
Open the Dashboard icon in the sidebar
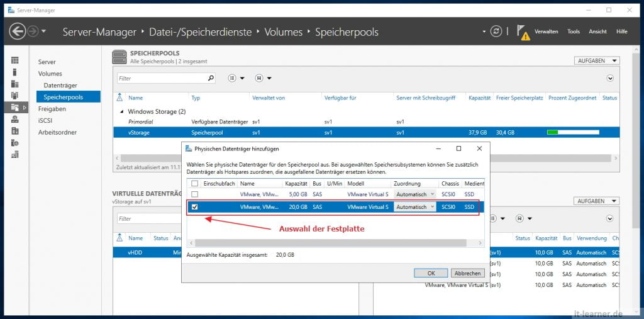15,60
